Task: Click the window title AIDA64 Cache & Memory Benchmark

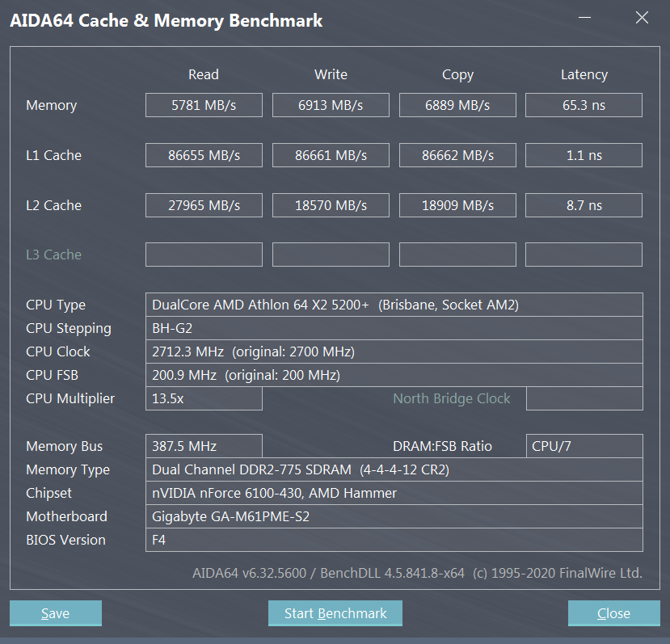Action: (x=166, y=20)
